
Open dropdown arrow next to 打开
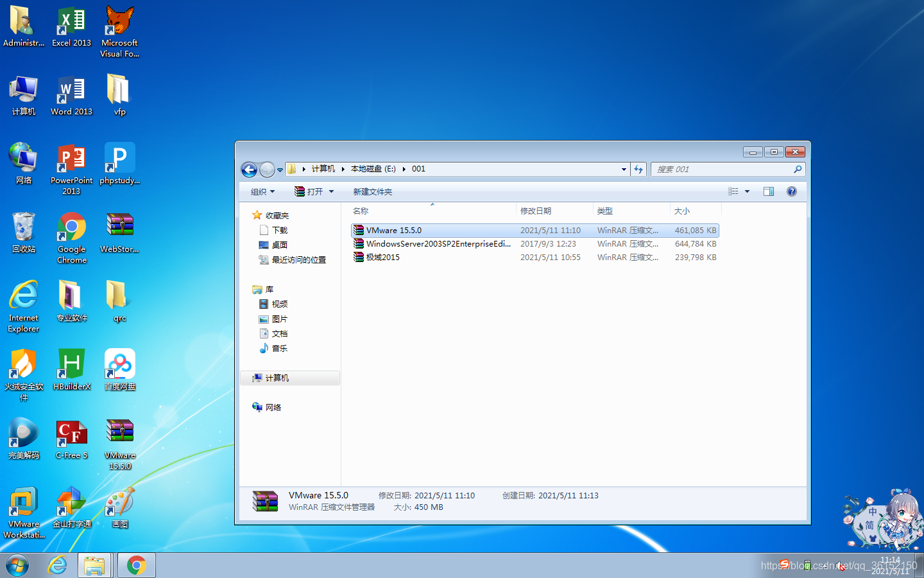331,191
